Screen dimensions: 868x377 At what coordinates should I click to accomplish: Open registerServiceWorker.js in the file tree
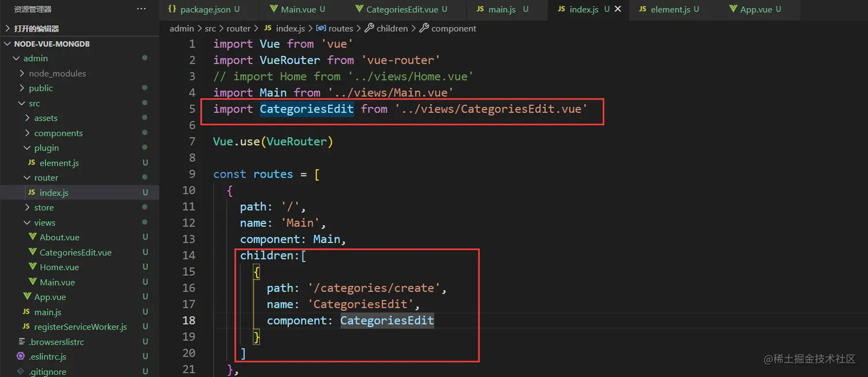click(x=80, y=328)
